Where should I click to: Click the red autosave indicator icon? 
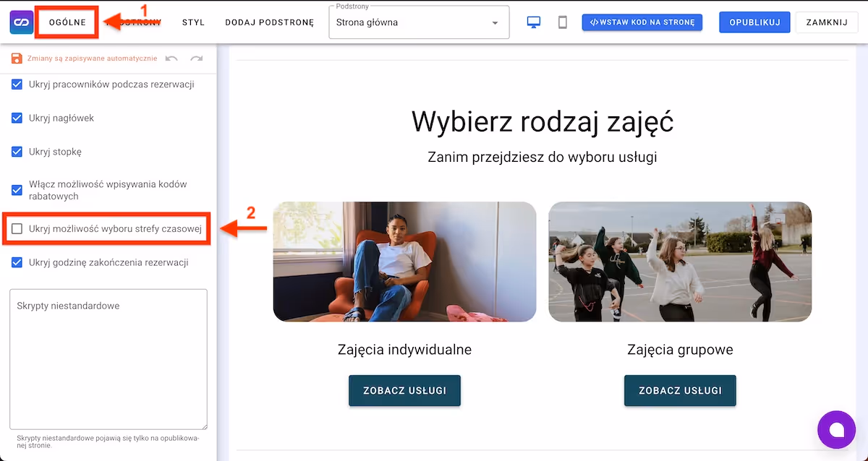tap(16, 57)
